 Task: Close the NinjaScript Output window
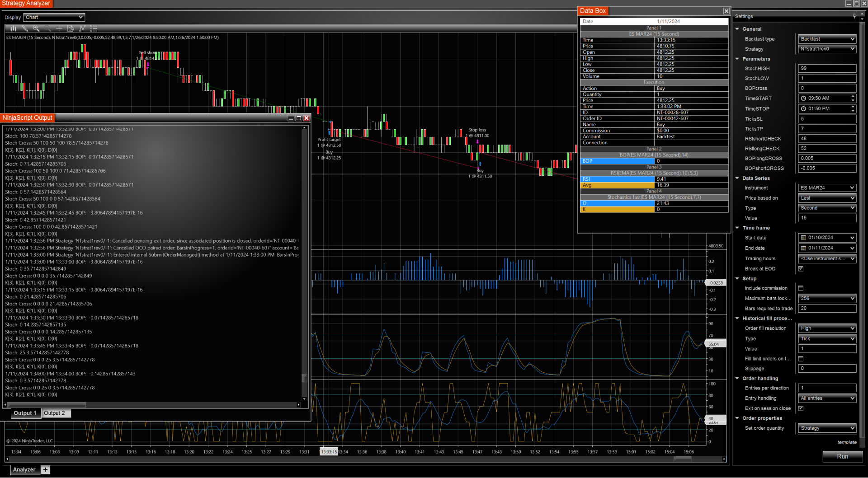306,118
